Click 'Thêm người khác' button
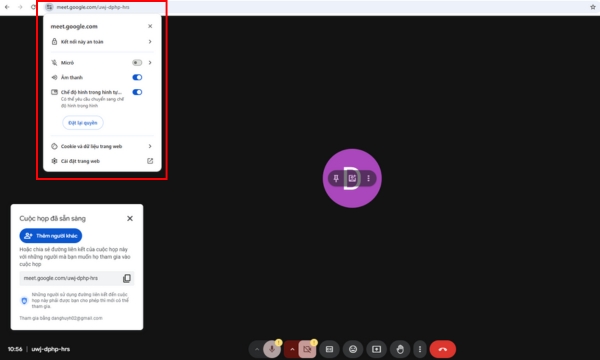 [51, 236]
